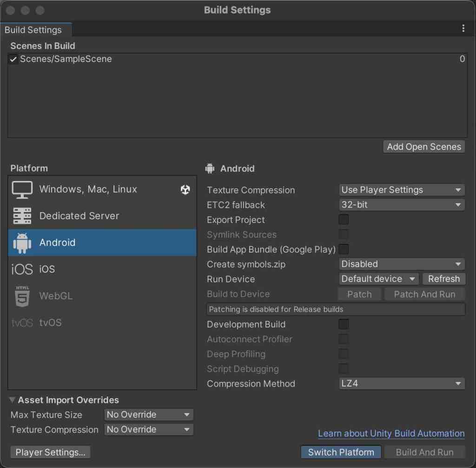This screenshot has height=468, width=476.
Task: Toggle the Symlink Sources checkbox
Action: point(344,234)
